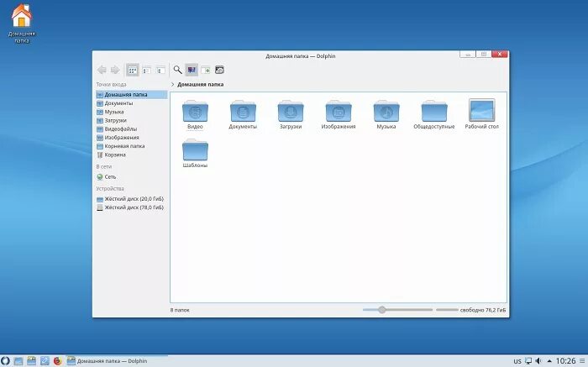
Task: Click the Устройства section heading
Action: (x=110, y=189)
